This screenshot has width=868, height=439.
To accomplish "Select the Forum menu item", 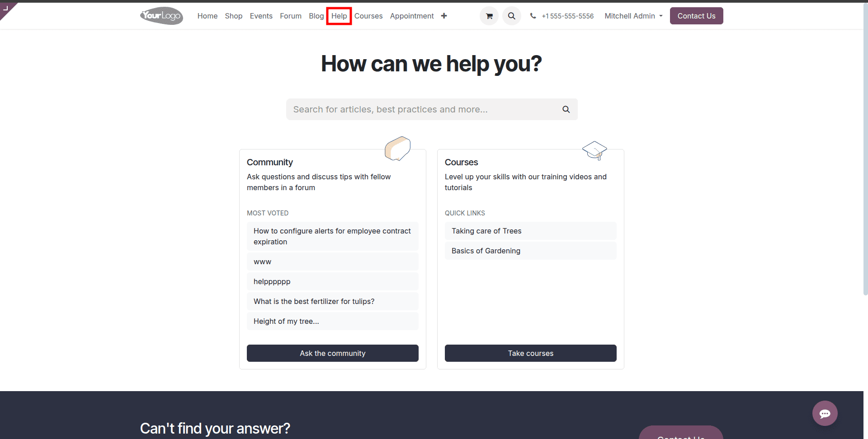I will [x=290, y=16].
